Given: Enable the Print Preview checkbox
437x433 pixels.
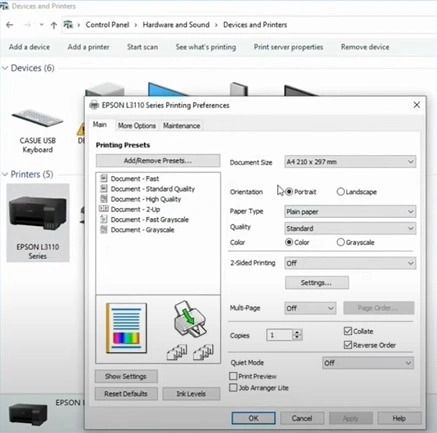Looking at the screenshot, I should point(233,376).
